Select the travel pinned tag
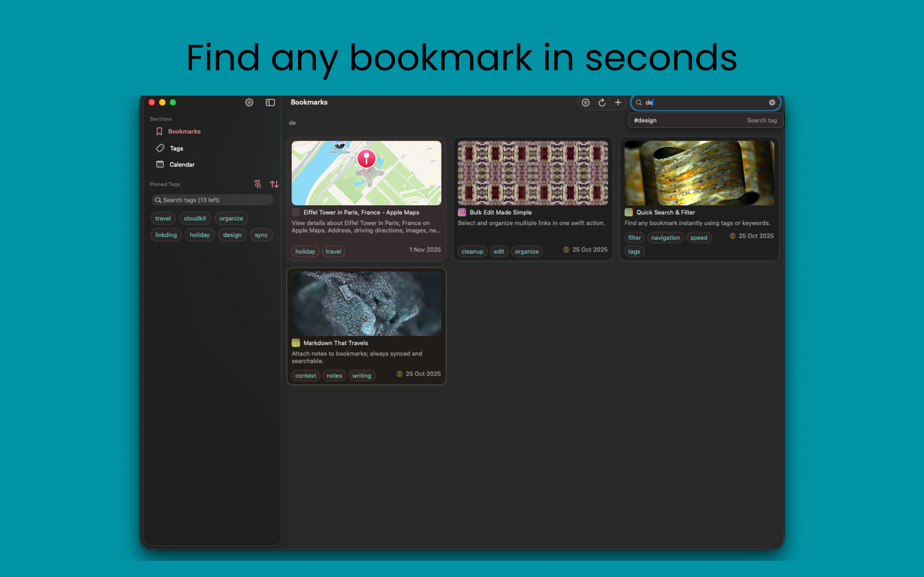This screenshot has width=924, height=577. [x=163, y=218]
